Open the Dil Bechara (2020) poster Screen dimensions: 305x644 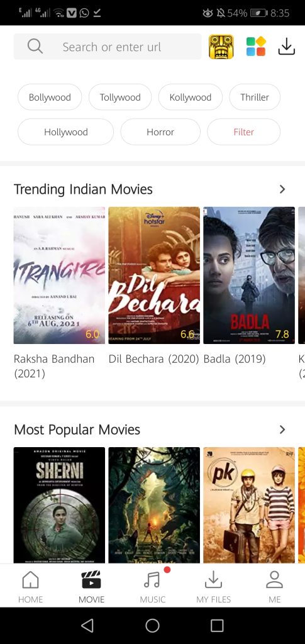coord(154,275)
